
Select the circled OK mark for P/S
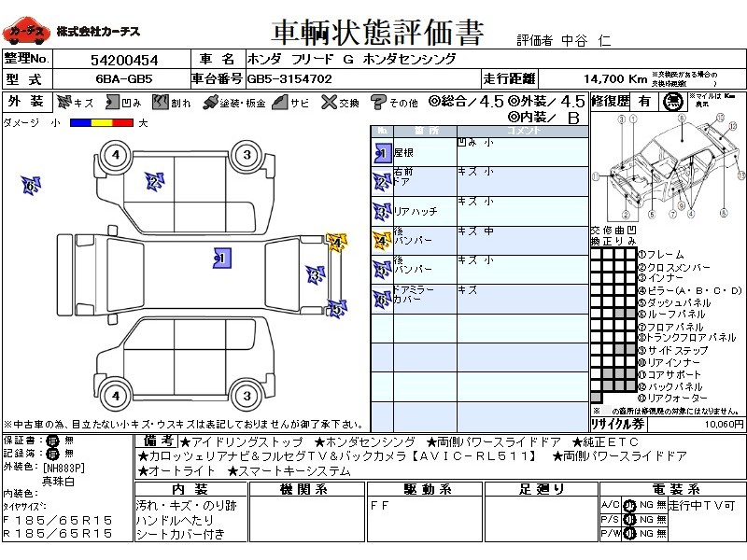(x=629, y=520)
